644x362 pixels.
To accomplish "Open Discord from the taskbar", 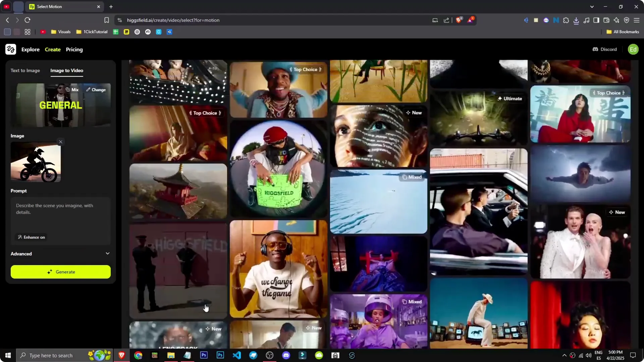I will (x=286, y=355).
